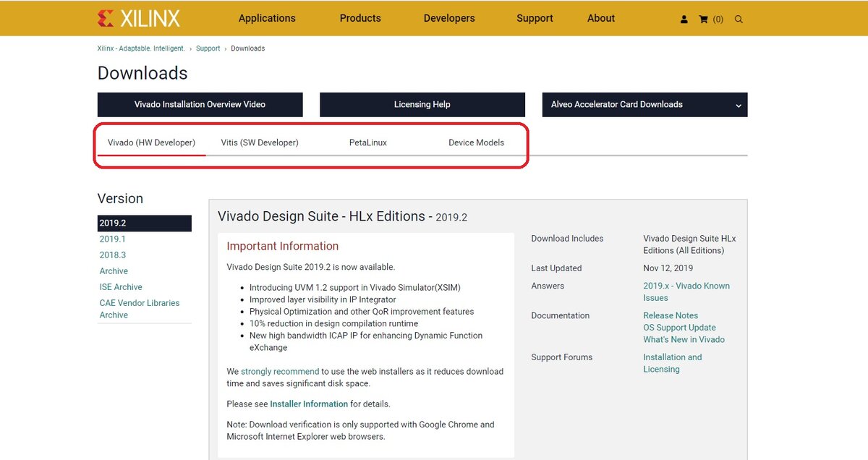Click the search magnifier icon

[739, 20]
